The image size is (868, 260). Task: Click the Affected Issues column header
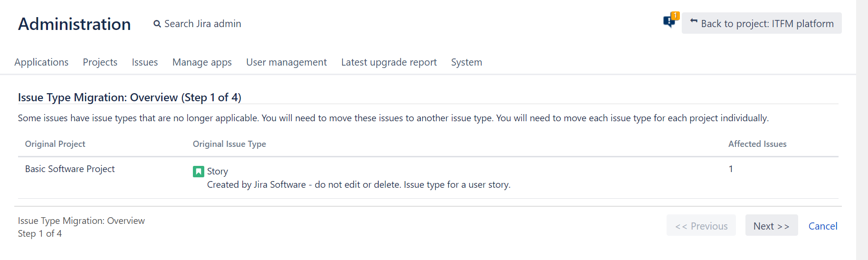point(757,144)
